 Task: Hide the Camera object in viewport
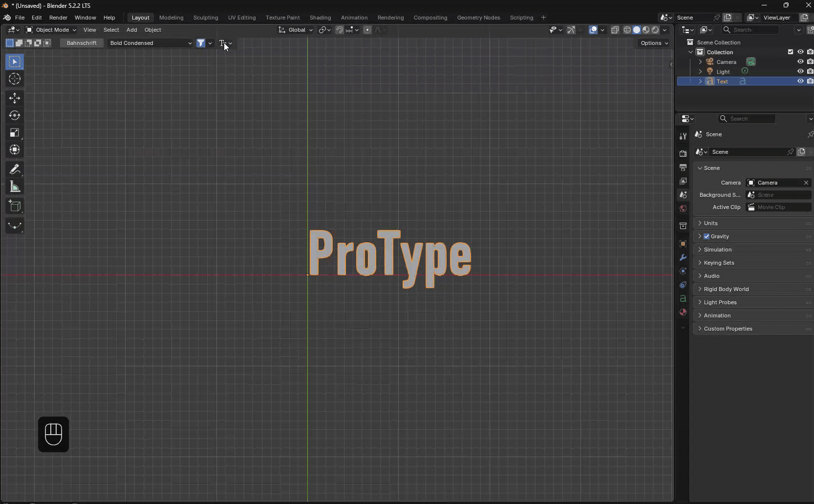pyautogui.click(x=800, y=62)
